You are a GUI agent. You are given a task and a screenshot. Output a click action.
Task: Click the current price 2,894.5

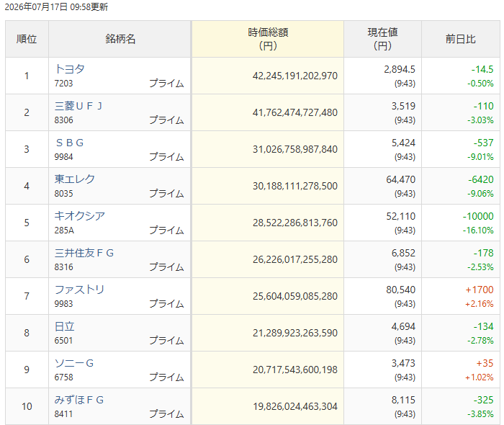[400, 69]
